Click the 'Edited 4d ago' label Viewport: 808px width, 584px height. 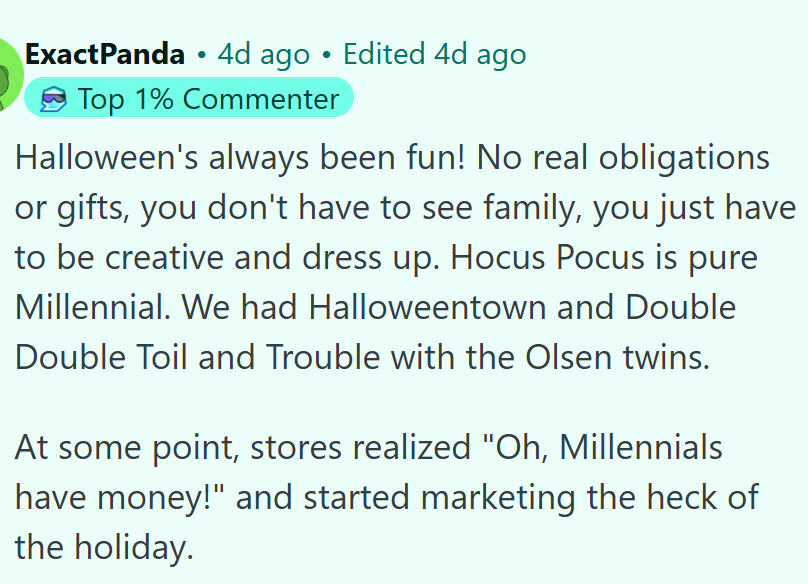434,54
